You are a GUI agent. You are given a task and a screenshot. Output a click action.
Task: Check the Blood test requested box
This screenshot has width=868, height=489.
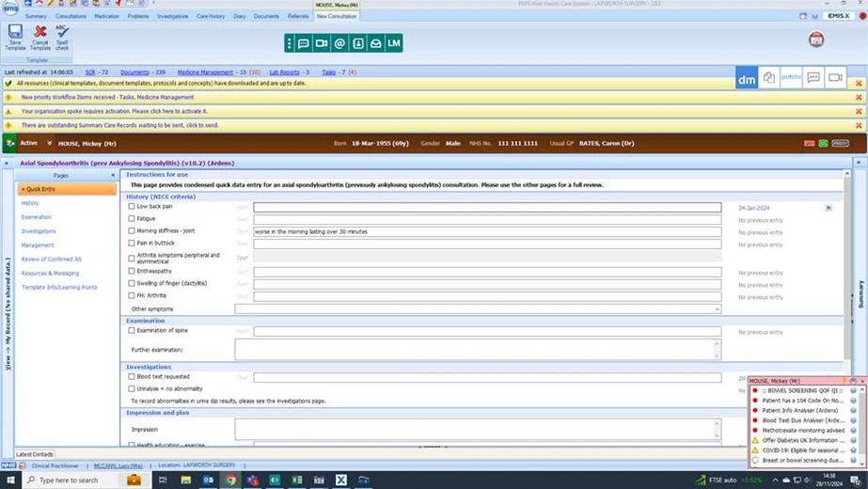[x=132, y=377]
